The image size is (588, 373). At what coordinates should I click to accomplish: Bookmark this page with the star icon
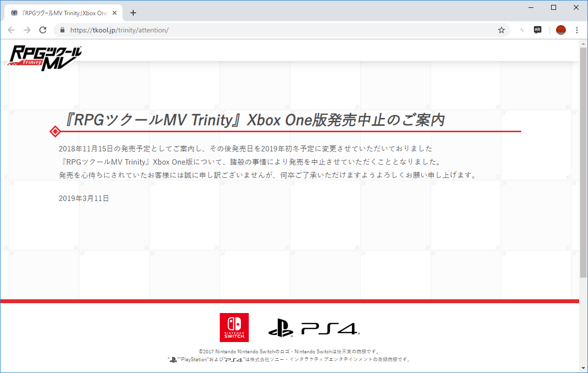[x=501, y=30]
